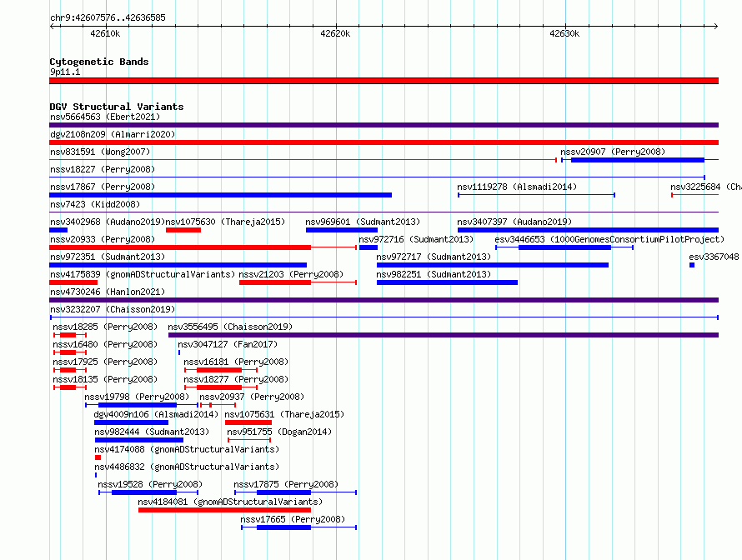Viewport: 742px width, 560px height.
Task: Click nsv4730246 (Hanlon2021) label
Action: [x=108, y=292]
